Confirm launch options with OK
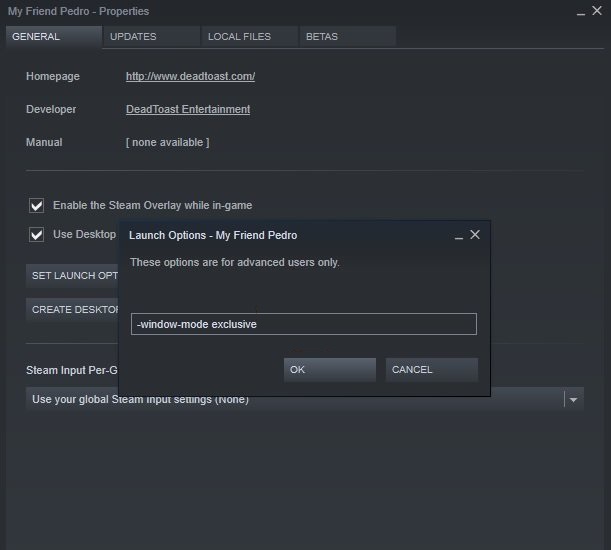Screen dimensions: 611x550 [x=330, y=370]
